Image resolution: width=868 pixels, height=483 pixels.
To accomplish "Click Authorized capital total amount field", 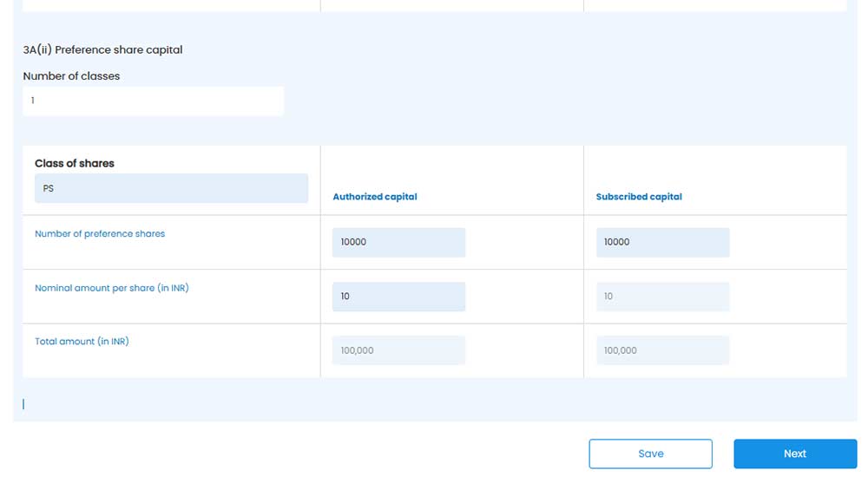I will 398,350.
